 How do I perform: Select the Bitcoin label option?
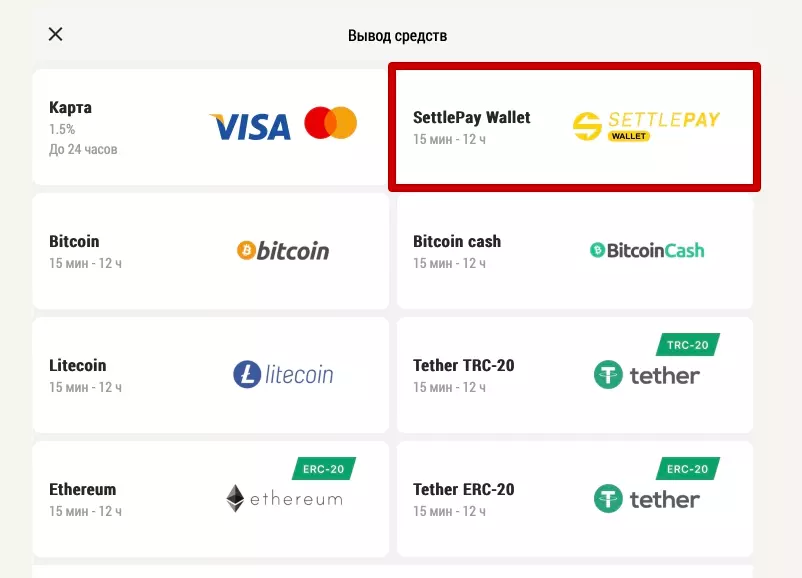(74, 242)
